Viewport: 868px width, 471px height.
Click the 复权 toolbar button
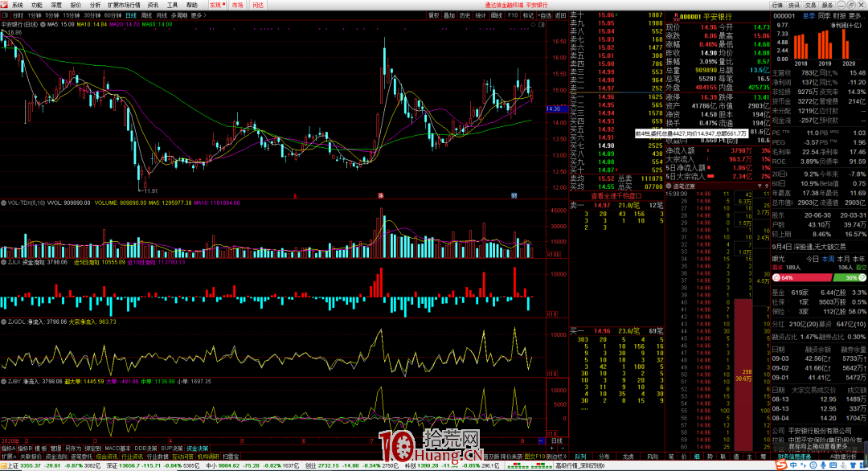(x=433, y=15)
